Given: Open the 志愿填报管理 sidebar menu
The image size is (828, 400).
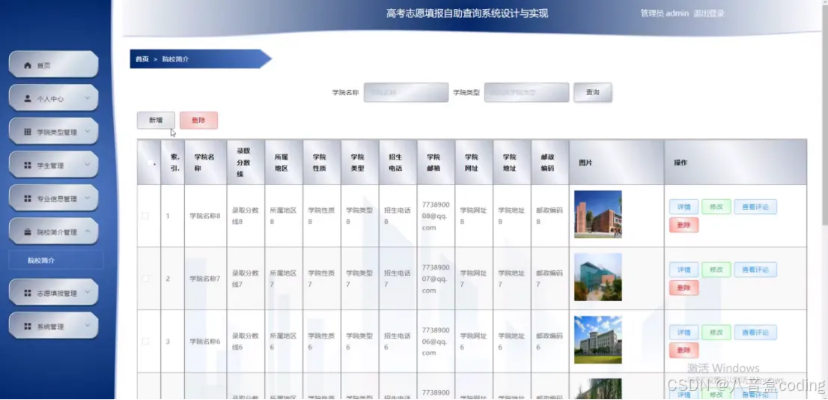Looking at the screenshot, I should coord(54,293).
